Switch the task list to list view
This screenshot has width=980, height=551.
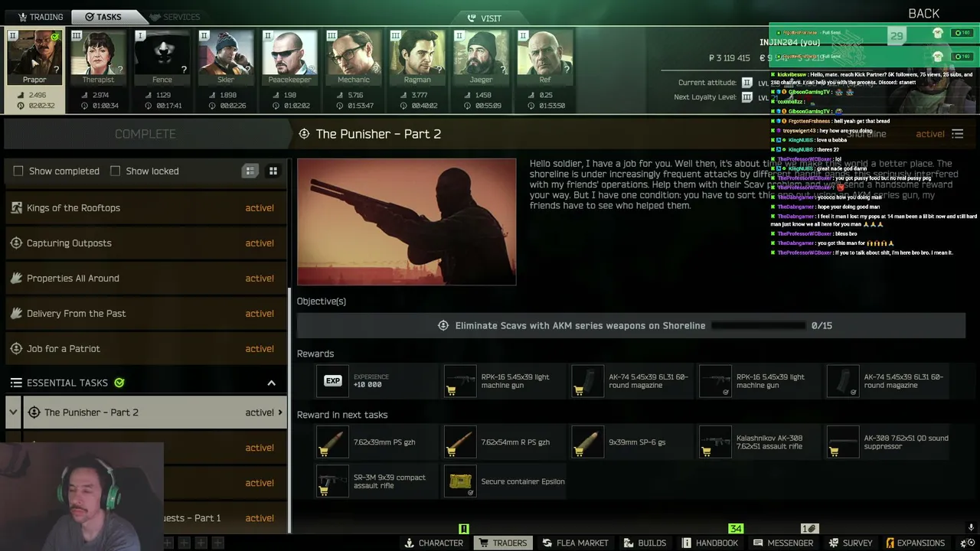[x=250, y=171]
